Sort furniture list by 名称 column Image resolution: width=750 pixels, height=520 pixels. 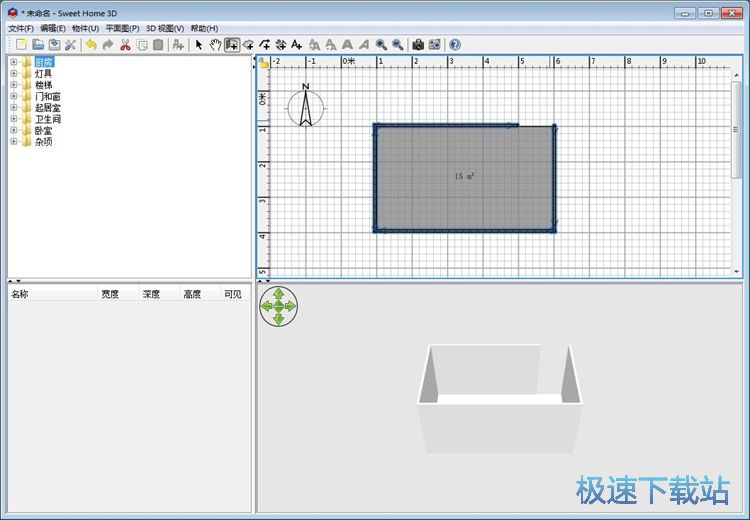tap(50, 294)
